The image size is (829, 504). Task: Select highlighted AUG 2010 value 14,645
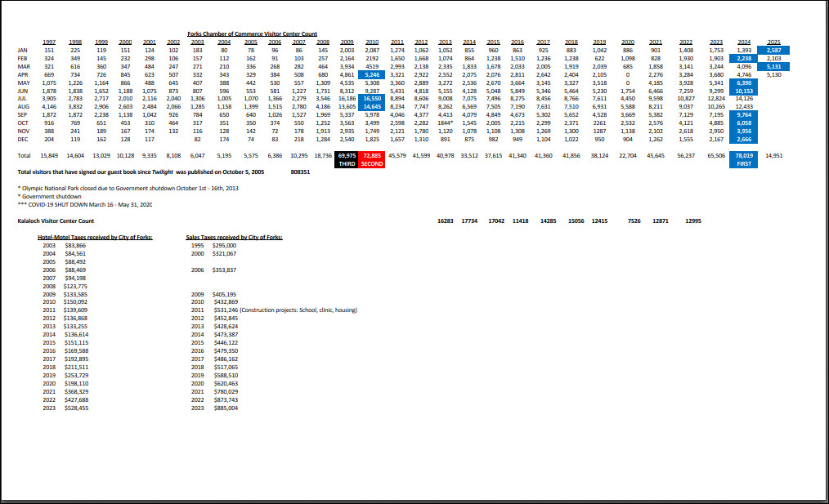[x=372, y=107]
